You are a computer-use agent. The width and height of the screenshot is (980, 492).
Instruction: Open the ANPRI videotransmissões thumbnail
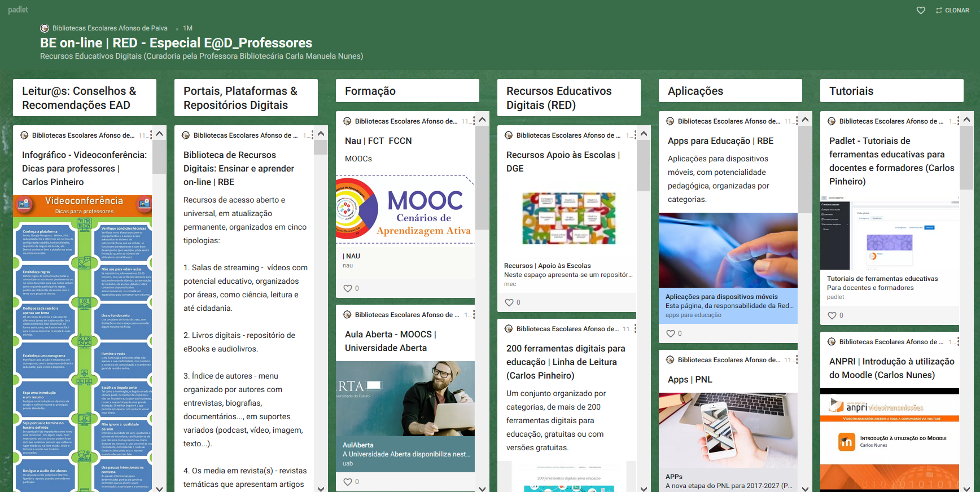[x=890, y=439]
